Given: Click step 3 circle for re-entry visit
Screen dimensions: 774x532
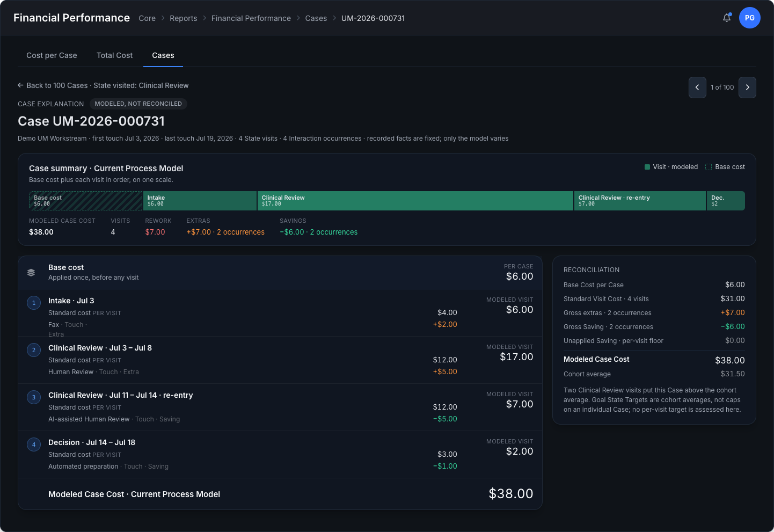Looking at the screenshot, I should tap(34, 397).
